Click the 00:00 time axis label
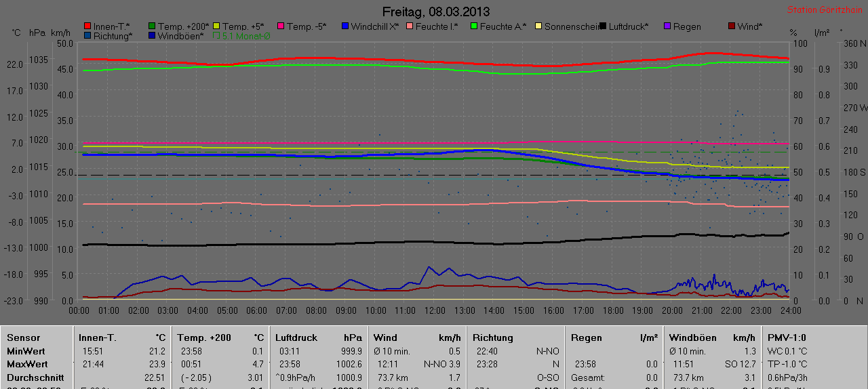 coord(79,310)
